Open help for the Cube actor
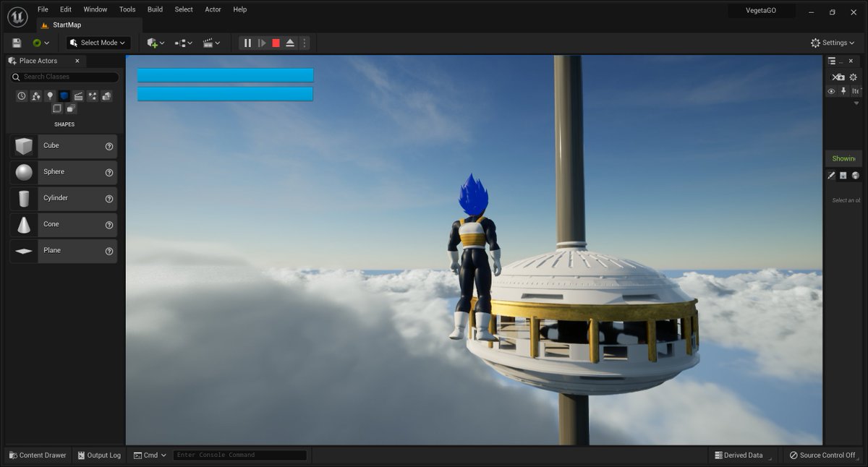 109,146
